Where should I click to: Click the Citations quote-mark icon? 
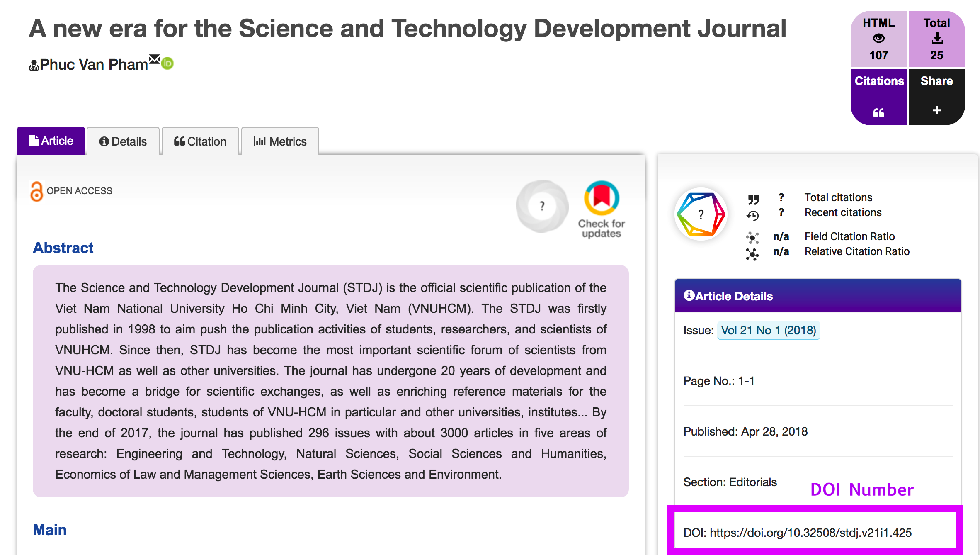(x=878, y=113)
